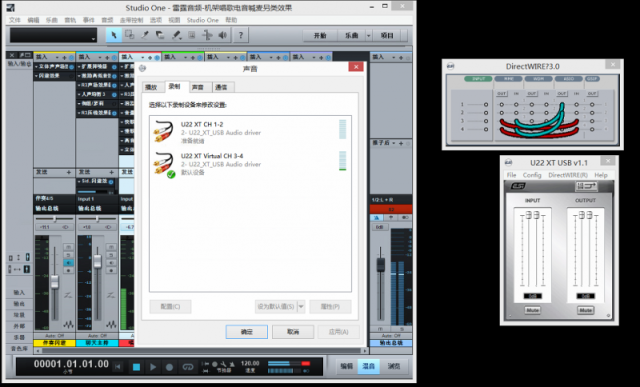Open Auto: Off menu on 伴奏回放 channel
Viewport: 640px width, 387px height.
point(54,336)
